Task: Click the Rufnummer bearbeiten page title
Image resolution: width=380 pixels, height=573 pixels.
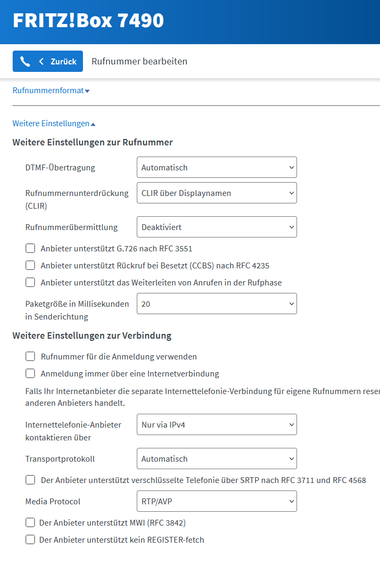Action: (x=139, y=61)
